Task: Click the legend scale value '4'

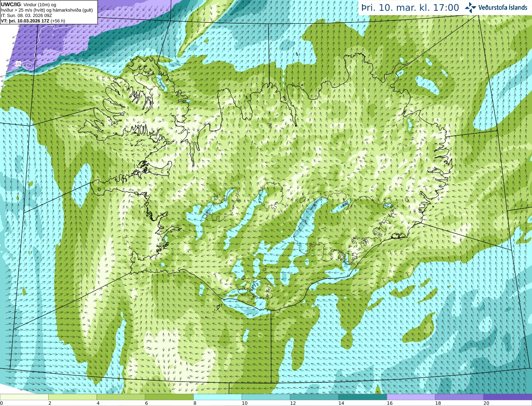Action: [98, 403]
